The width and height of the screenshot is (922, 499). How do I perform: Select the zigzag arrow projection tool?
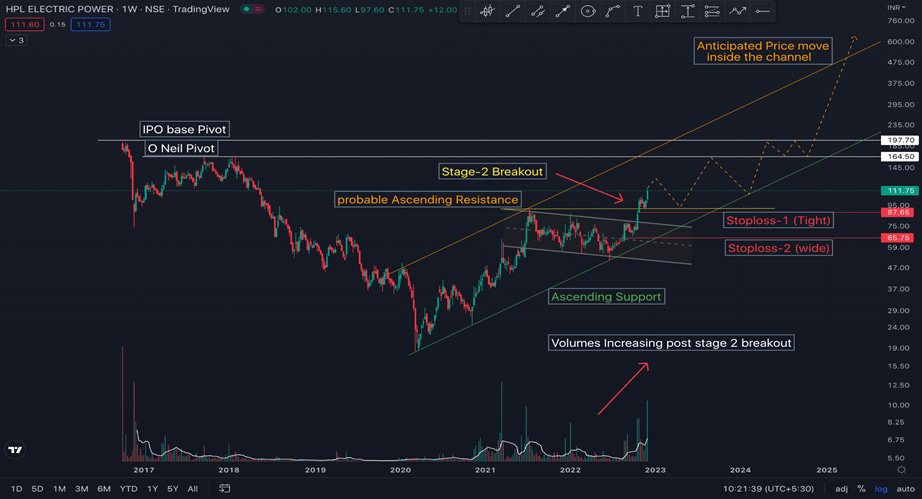click(x=737, y=11)
